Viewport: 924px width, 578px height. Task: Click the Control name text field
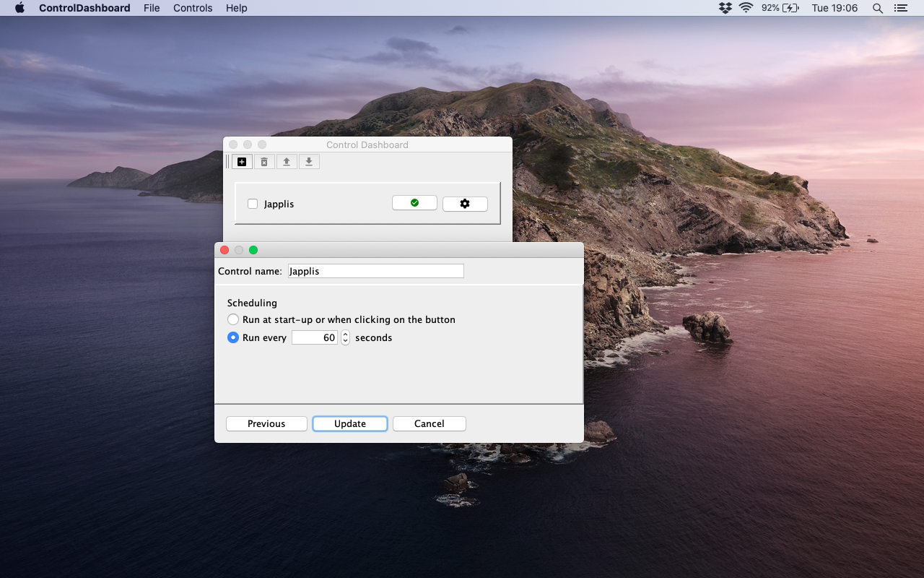click(x=375, y=271)
